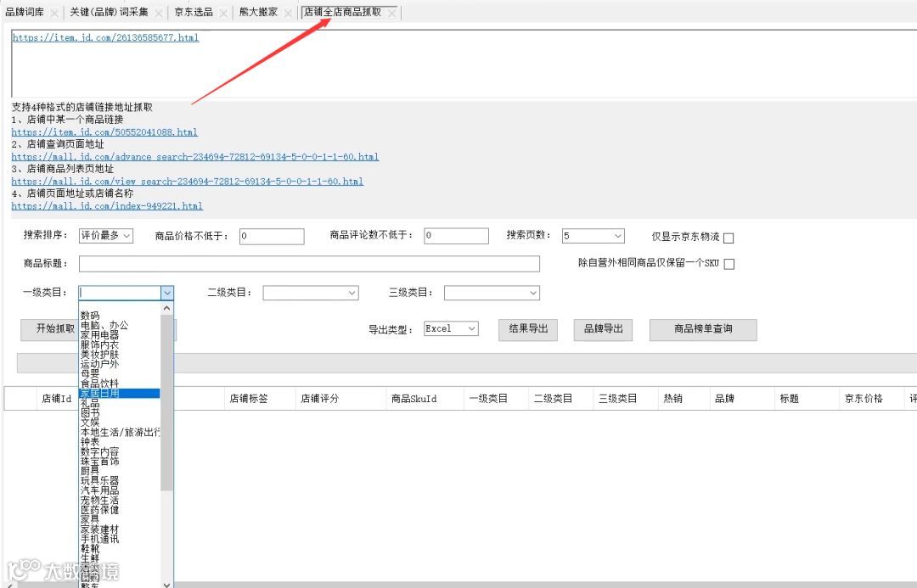The image size is (917, 588).
Task: Choose 服饰内衣 from the list
Action: 99,344
